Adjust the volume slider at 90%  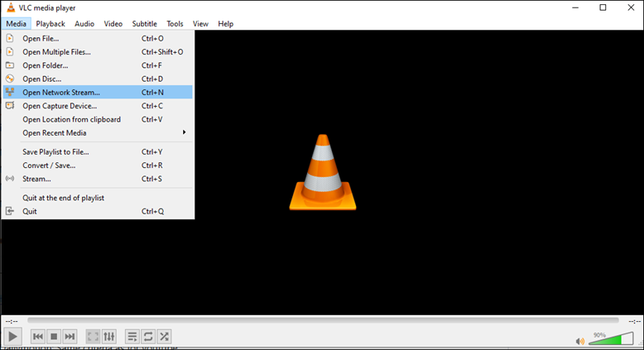point(611,338)
